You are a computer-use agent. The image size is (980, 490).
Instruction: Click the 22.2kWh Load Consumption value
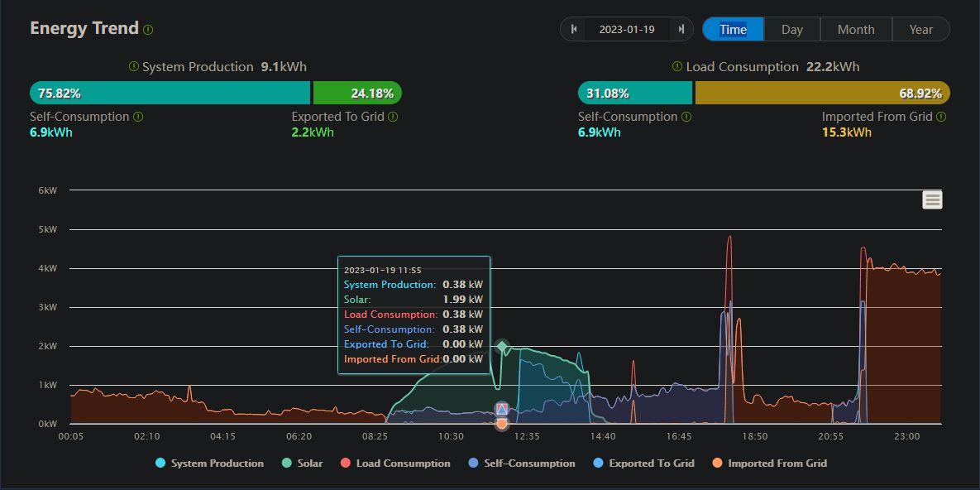point(833,67)
